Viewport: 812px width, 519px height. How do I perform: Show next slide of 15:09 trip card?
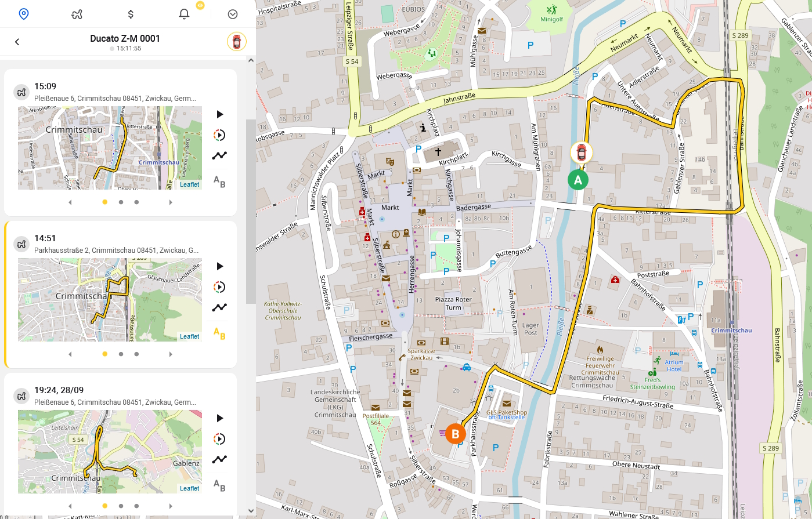[171, 202]
